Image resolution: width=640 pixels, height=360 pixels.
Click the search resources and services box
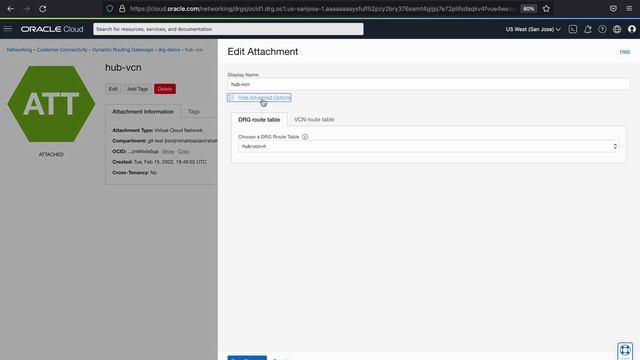pyautogui.click(x=228, y=29)
